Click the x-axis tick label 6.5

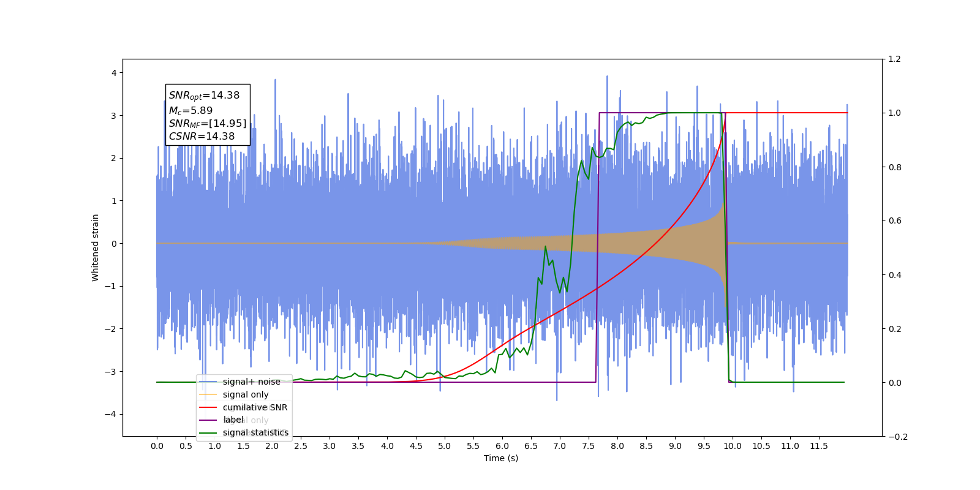tap(531, 446)
